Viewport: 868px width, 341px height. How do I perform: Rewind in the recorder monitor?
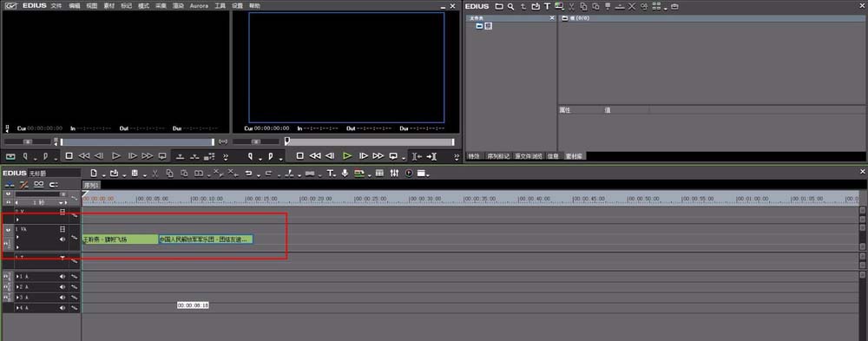tap(314, 156)
